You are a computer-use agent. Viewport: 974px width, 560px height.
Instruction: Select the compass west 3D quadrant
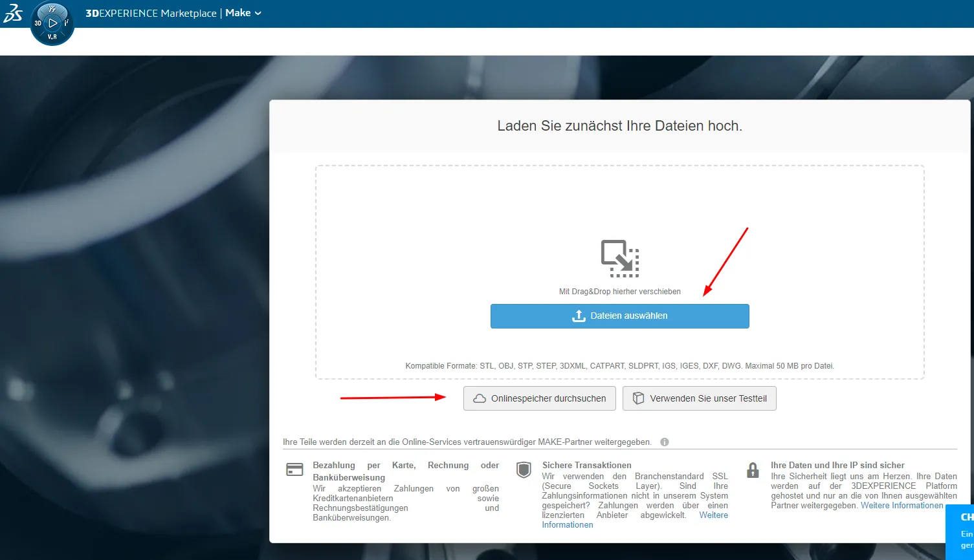click(38, 23)
